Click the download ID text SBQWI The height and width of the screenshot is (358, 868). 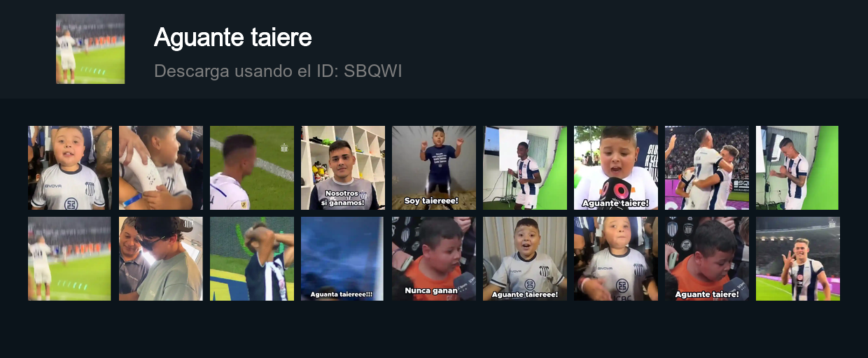click(372, 71)
